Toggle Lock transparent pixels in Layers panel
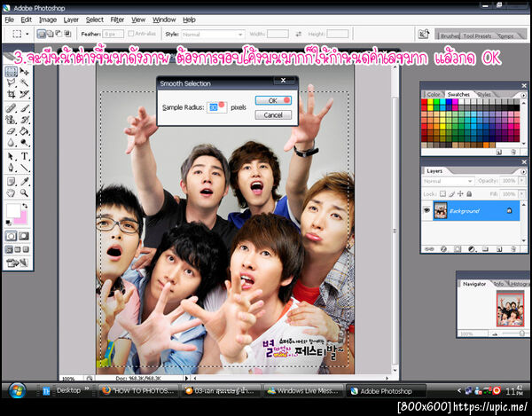Image resolution: width=532 pixels, height=416 pixels. pyautogui.click(x=442, y=193)
